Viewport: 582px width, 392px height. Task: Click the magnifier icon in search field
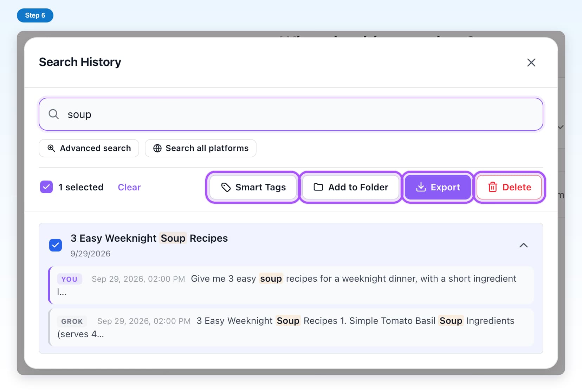[x=53, y=114]
